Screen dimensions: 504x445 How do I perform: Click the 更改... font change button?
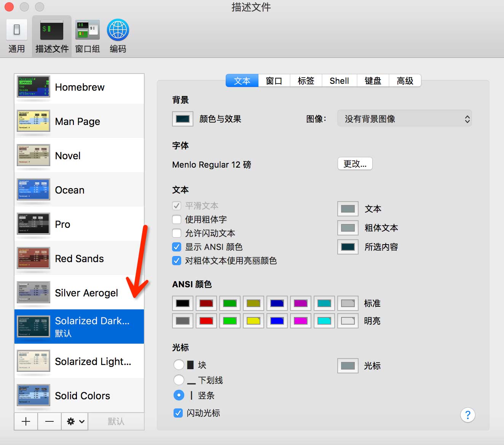click(x=355, y=164)
